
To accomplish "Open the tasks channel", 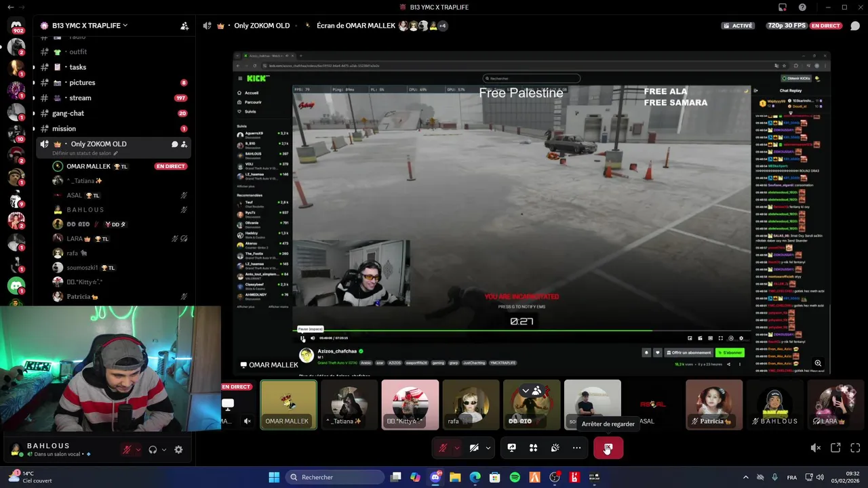I will 78,67.
